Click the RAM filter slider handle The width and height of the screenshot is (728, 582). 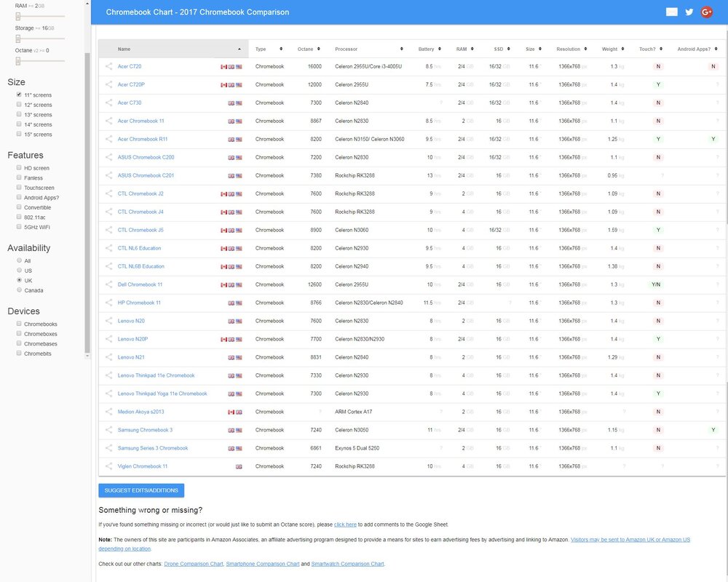tap(18, 17)
